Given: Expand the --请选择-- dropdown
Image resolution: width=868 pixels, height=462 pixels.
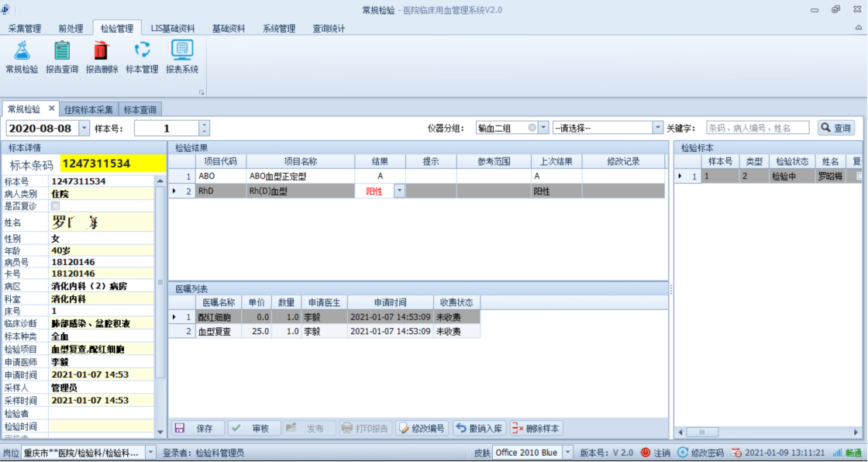Looking at the screenshot, I should [x=658, y=128].
